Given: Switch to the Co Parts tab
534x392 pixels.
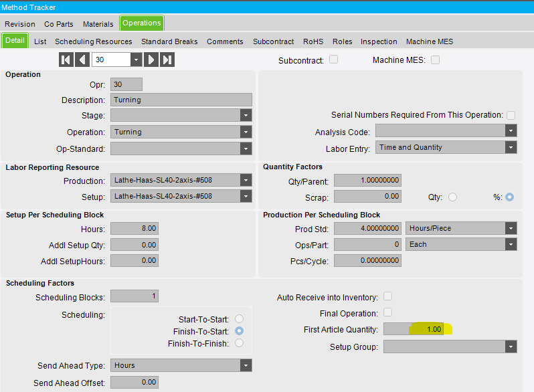Looking at the screenshot, I should [x=59, y=24].
